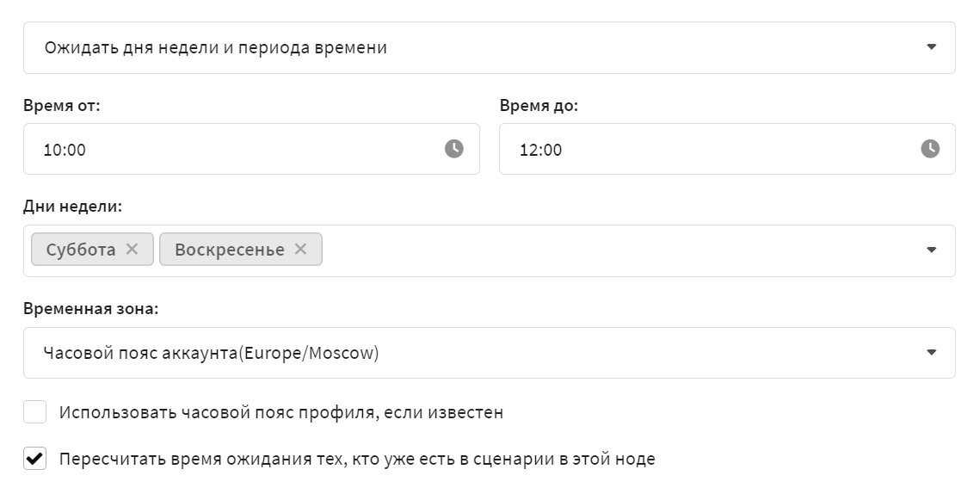The image size is (980, 494).
Task: Click empty area of days multiselect field
Action: click(x=619, y=250)
